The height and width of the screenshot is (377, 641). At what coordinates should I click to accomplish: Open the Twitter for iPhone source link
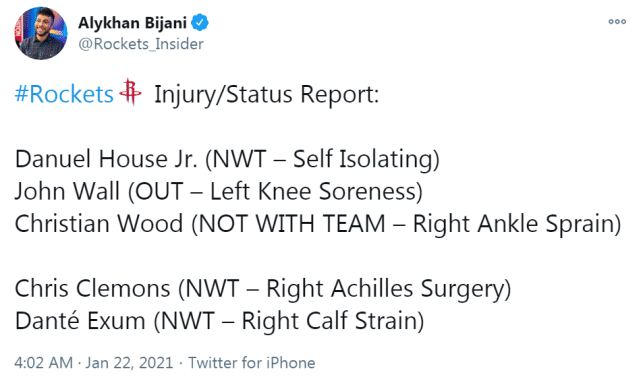coord(251,363)
